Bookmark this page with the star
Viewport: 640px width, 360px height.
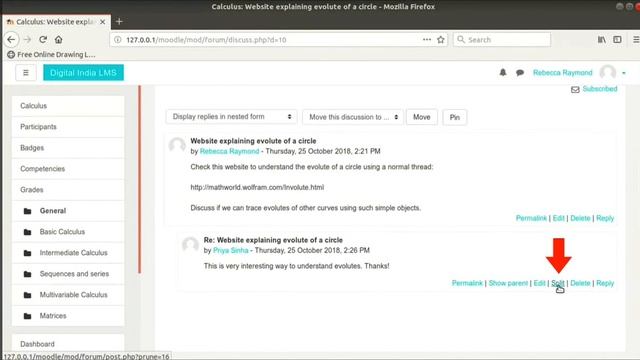coord(441,40)
